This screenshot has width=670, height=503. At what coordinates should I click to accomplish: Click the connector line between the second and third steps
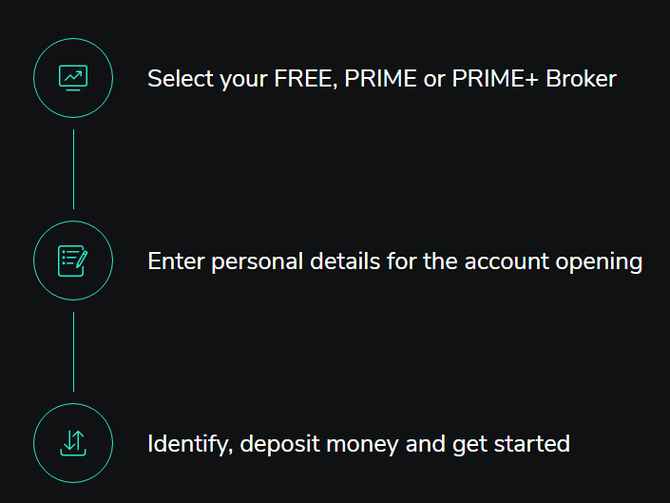[x=73, y=351]
